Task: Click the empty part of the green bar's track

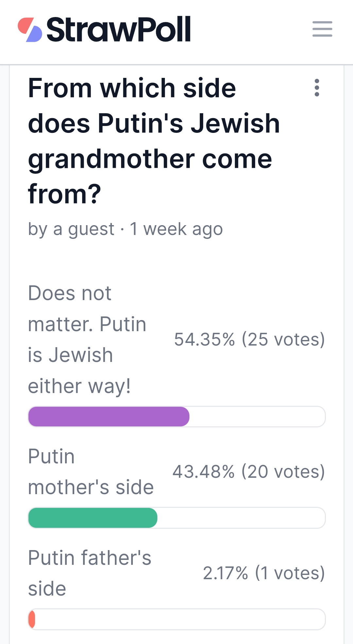Action: tap(240, 518)
